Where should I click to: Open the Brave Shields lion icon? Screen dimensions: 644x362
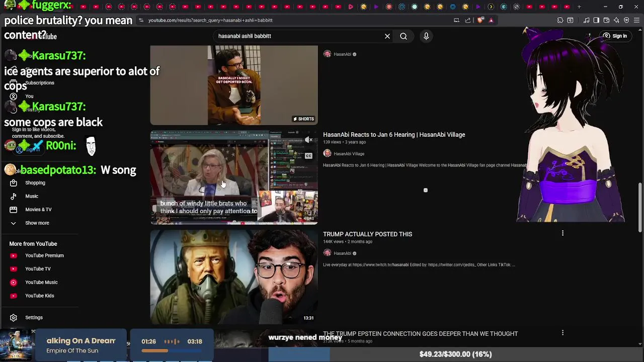(x=480, y=20)
